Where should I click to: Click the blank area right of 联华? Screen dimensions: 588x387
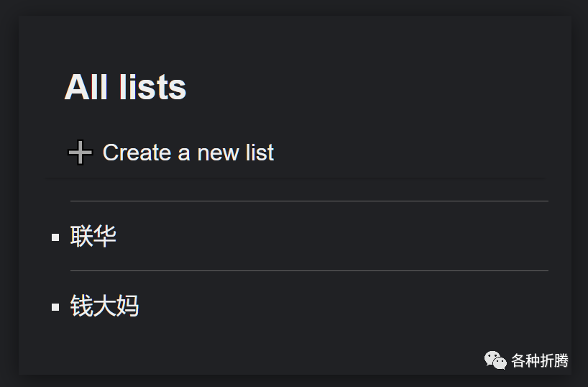[x=323, y=236]
